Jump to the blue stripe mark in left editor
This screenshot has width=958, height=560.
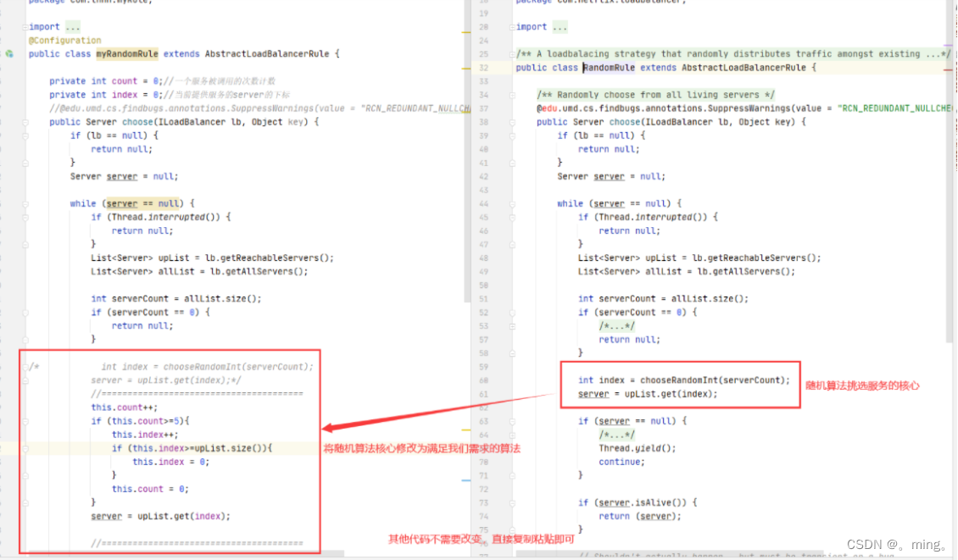tap(466, 480)
